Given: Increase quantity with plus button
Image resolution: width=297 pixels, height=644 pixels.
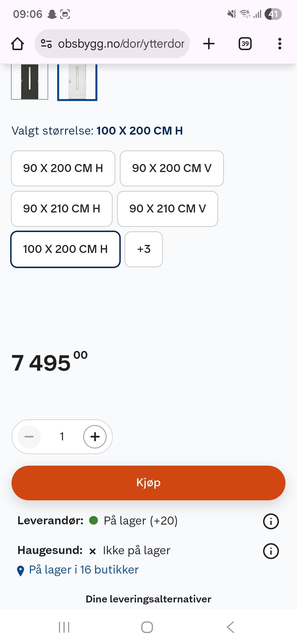Looking at the screenshot, I should click(x=95, y=437).
